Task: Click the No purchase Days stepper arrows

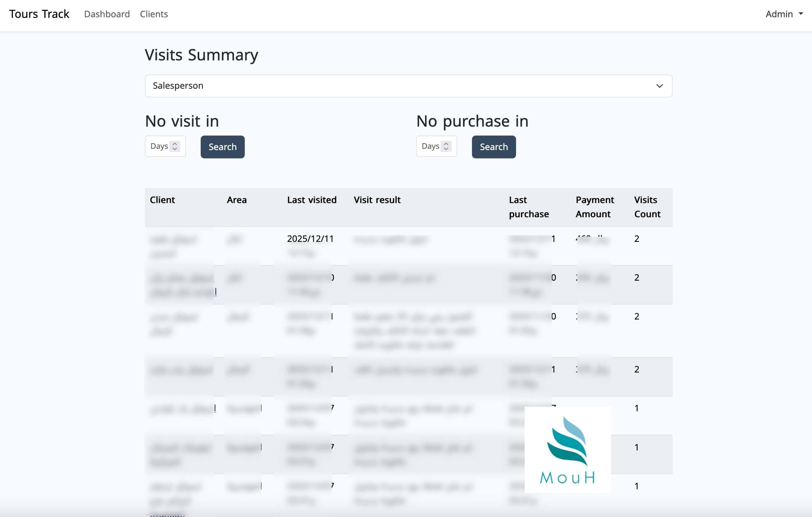Action: click(446, 146)
